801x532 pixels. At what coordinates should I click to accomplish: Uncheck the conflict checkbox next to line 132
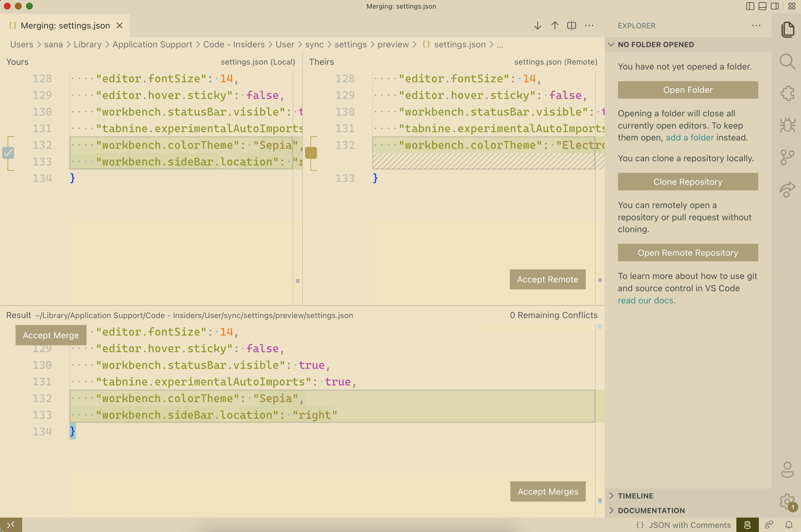pos(8,153)
